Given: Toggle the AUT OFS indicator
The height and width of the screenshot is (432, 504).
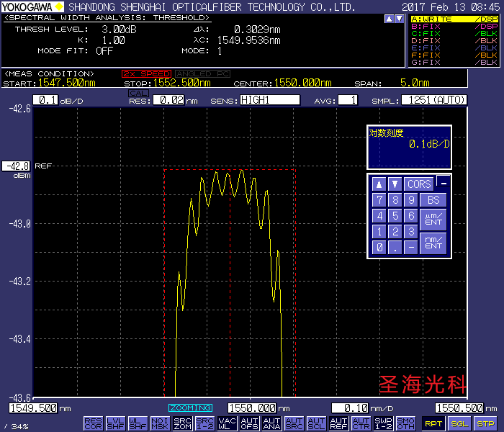Looking at the screenshot, I should 249,423.
